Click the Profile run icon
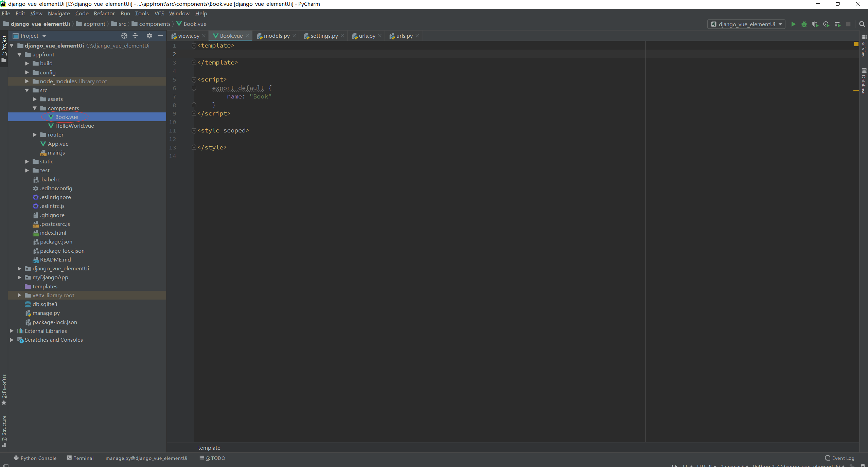The image size is (868, 467). coord(826,24)
